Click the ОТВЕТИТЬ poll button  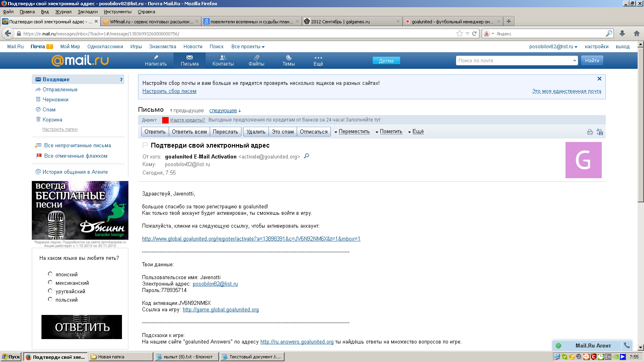[82, 327]
